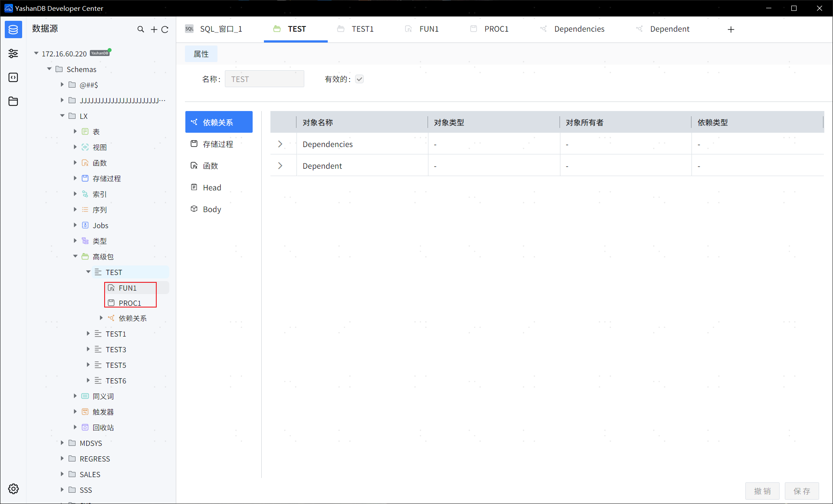This screenshot has width=833, height=504.
Task: Expand the Dependencies row in the table
Action: click(x=280, y=144)
